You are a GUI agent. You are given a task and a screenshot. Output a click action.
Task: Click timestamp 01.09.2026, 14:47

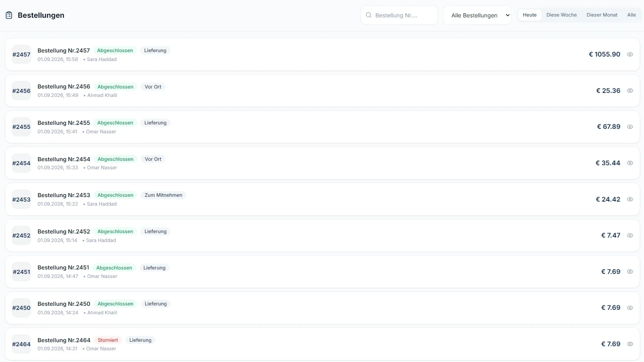coord(58,276)
